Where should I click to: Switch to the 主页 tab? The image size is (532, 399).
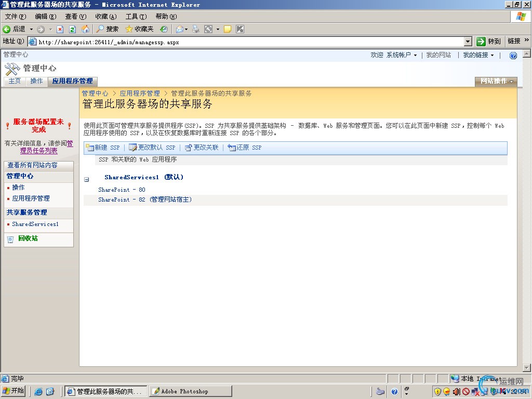click(x=15, y=81)
